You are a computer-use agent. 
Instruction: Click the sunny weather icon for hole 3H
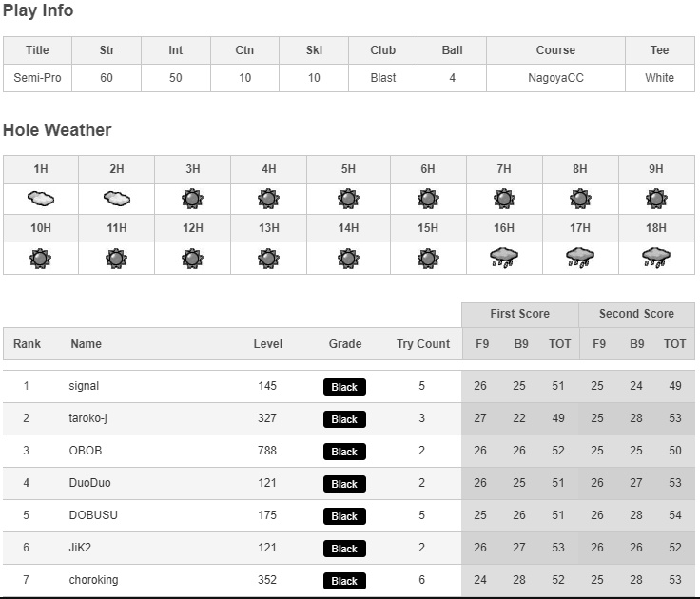(192, 199)
